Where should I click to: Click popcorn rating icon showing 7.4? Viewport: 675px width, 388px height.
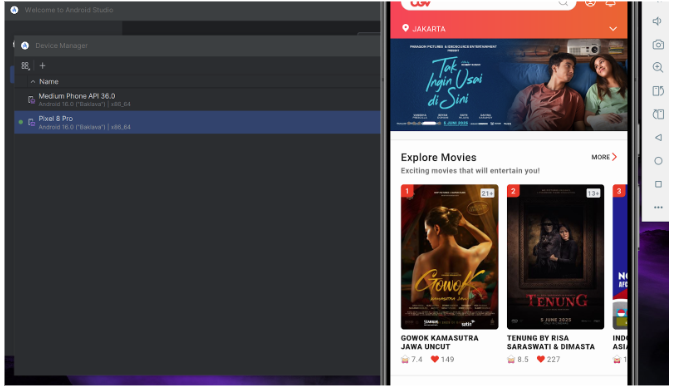405,359
